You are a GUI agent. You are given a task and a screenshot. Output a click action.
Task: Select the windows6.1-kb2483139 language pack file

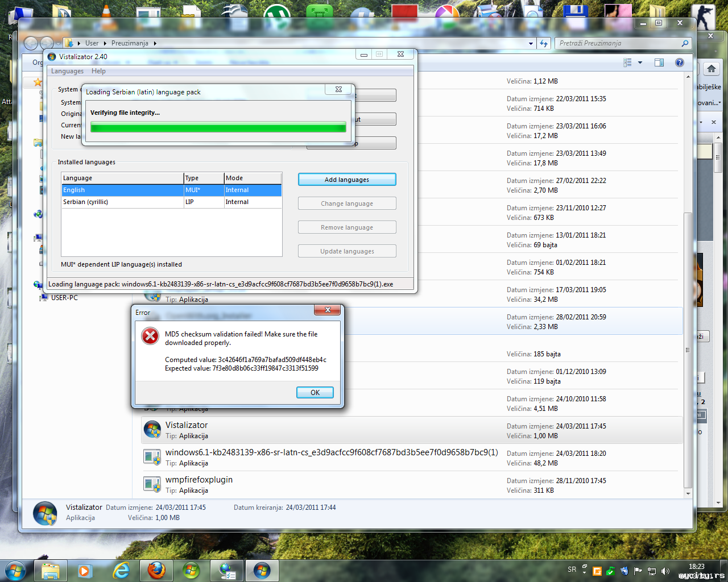(332, 452)
